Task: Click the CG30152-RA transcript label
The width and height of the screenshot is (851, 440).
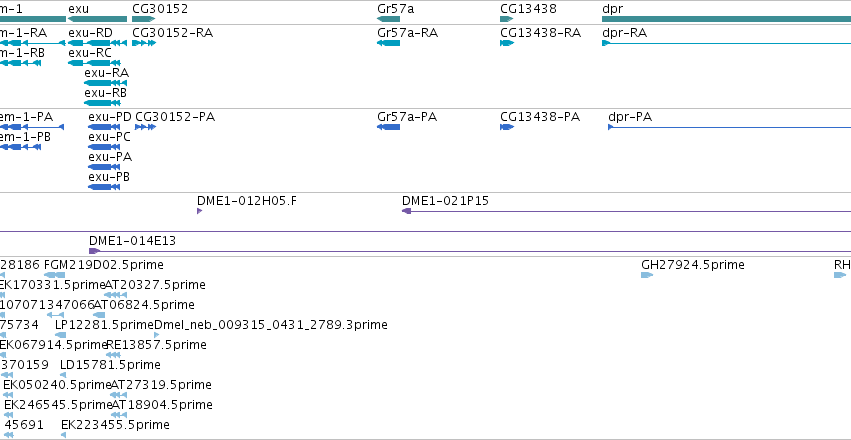Action: pos(173,33)
